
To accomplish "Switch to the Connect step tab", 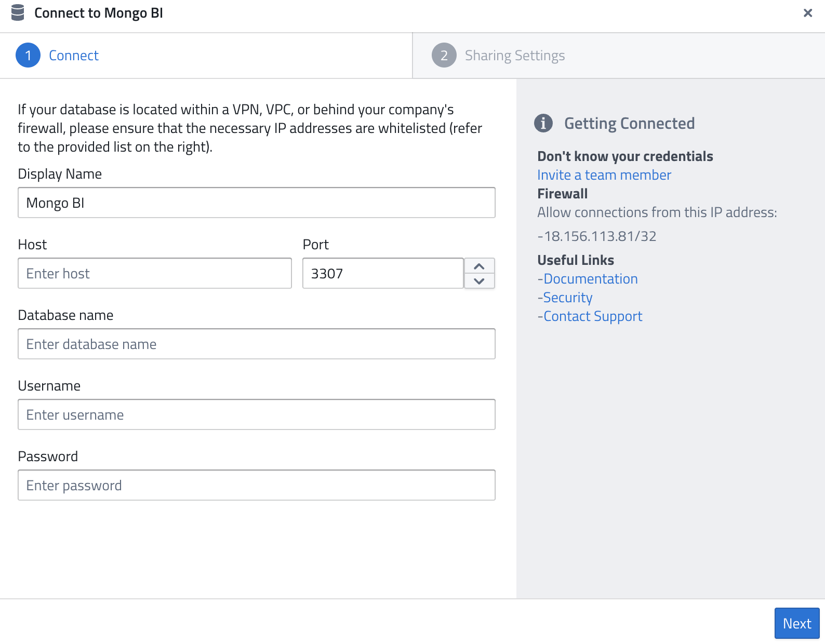I will coord(73,56).
